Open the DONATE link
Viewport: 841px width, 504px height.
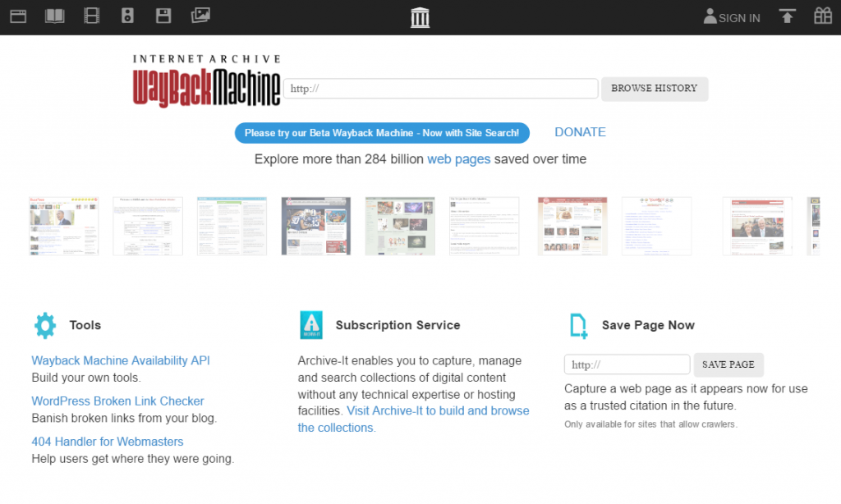pos(581,132)
